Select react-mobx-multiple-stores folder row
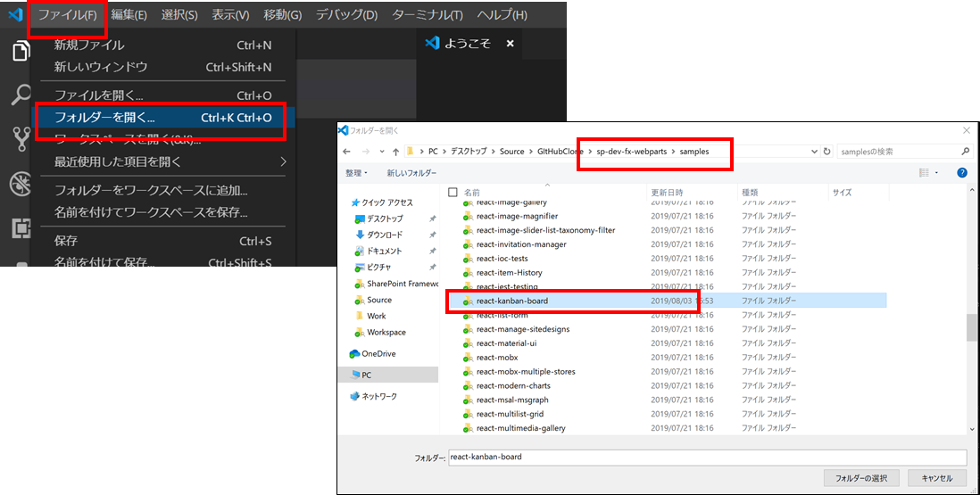 coord(667,371)
